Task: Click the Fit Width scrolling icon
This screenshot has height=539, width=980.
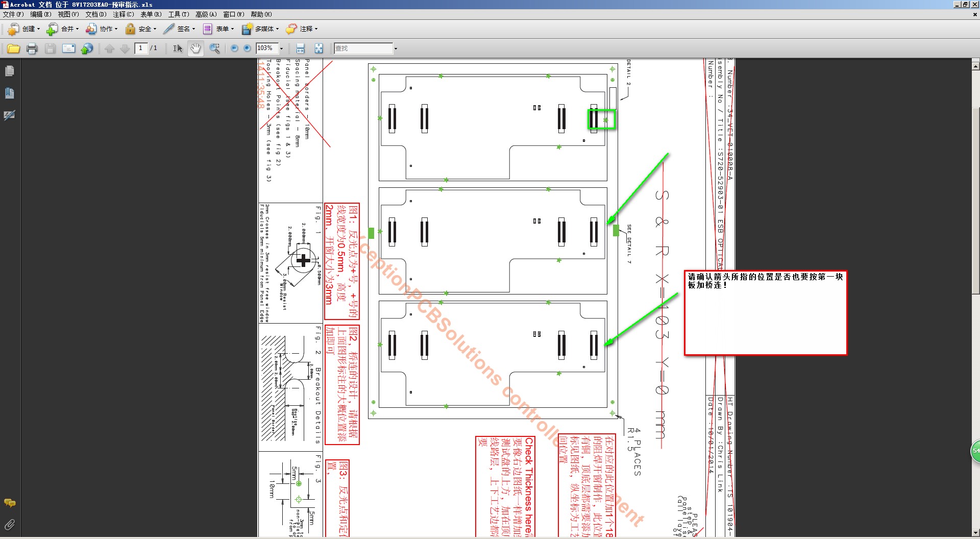Action: click(301, 48)
